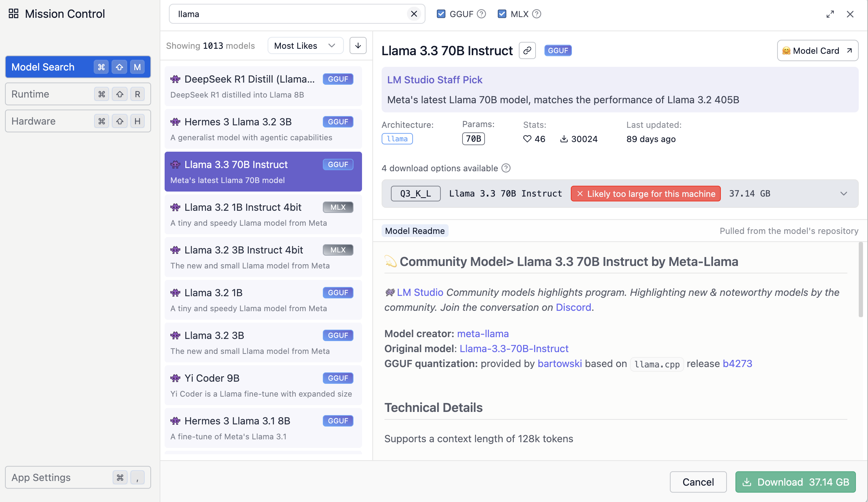
Task: Reverse sort order with down arrow
Action: click(358, 46)
